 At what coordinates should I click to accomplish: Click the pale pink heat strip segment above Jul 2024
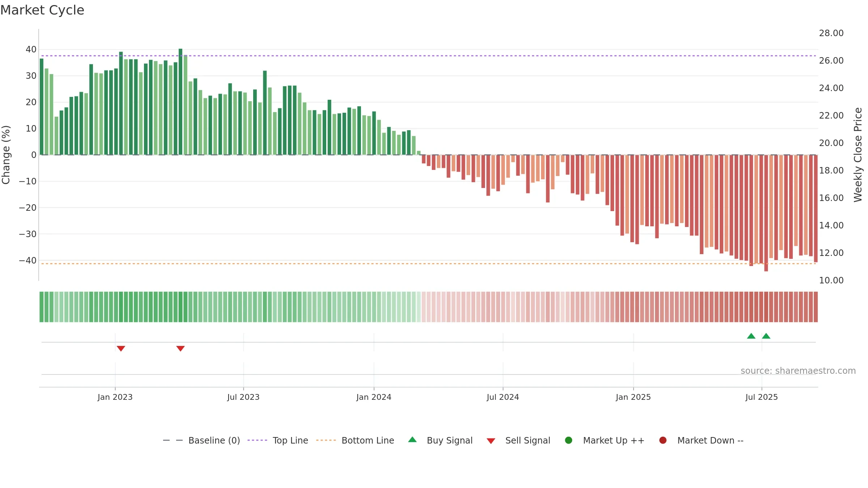(503, 307)
